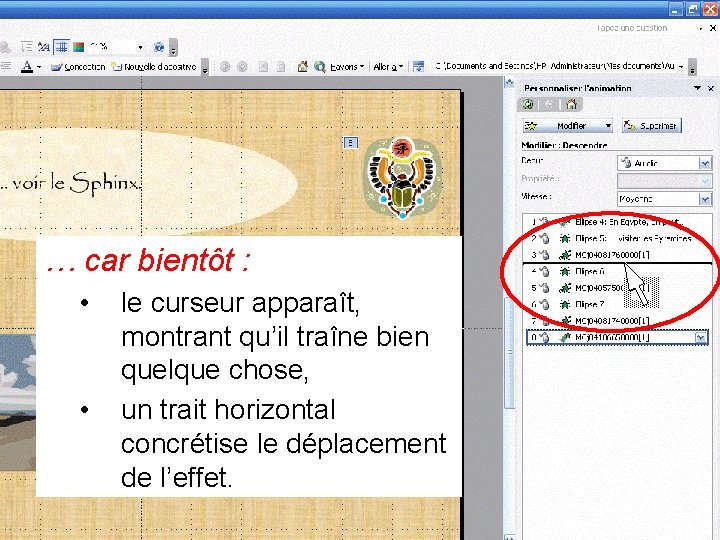Open the Aller à menu

pos(388,67)
